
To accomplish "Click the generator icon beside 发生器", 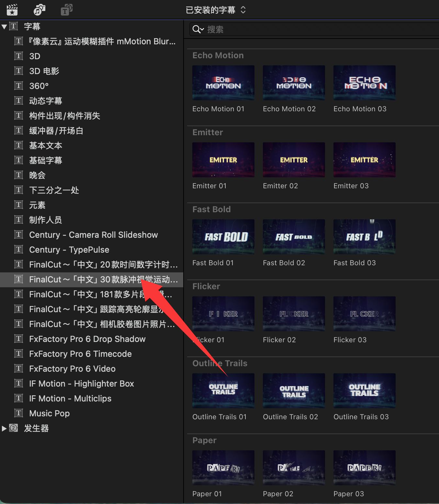I will point(14,428).
